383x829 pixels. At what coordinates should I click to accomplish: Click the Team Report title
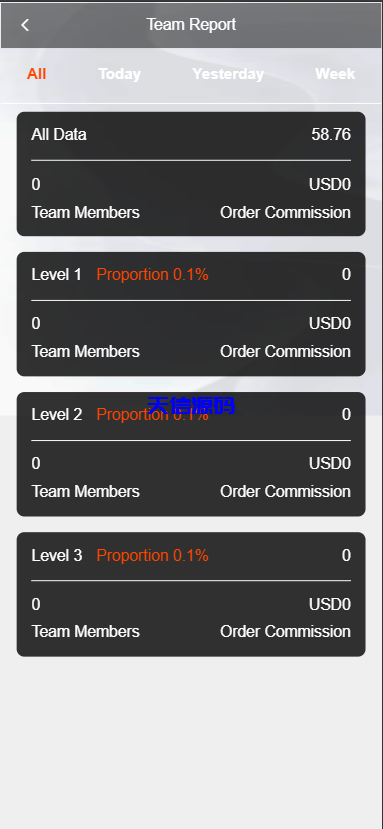pos(192,24)
